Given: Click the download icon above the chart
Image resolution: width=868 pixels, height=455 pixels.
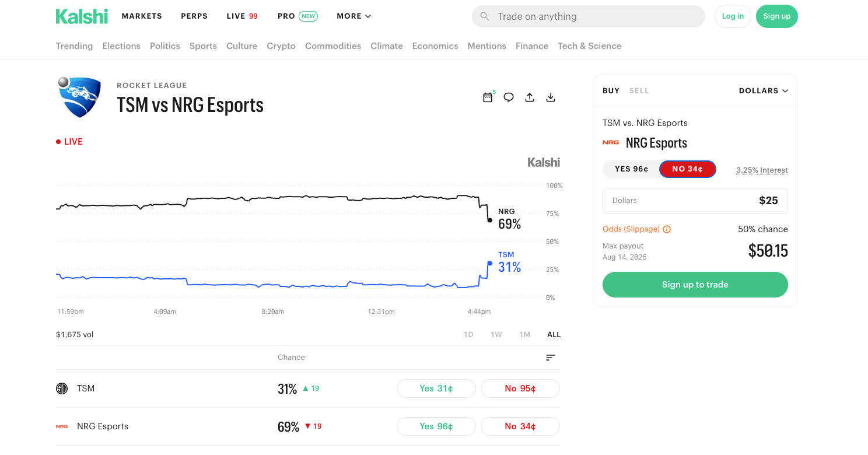Looking at the screenshot, I should (x=551, y=97).
